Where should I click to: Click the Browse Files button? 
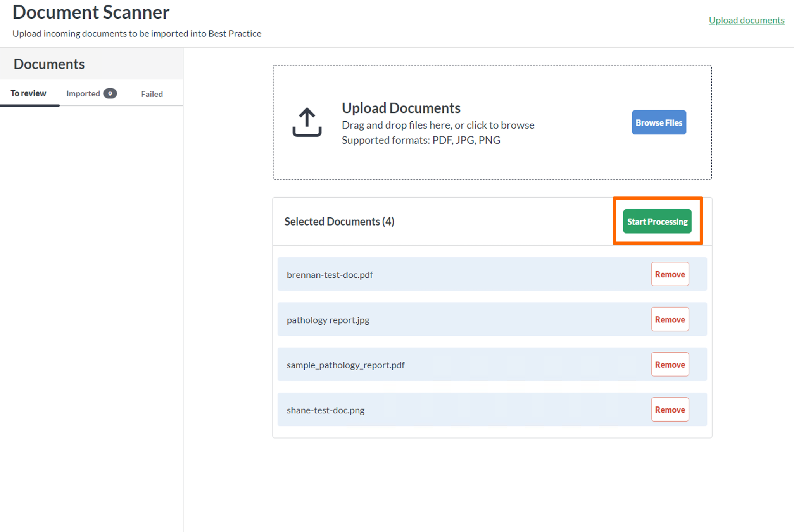[x=659, y=122]
